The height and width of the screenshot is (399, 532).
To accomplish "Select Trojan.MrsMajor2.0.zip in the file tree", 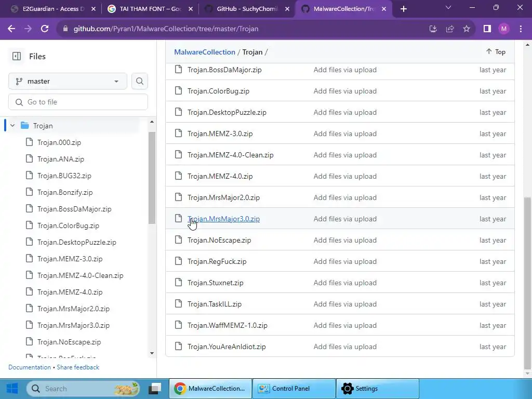I will click(73, 309).
